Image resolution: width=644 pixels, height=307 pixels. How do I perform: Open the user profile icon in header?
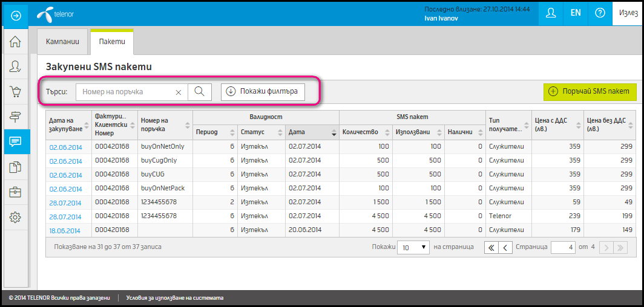click(550, 13)
